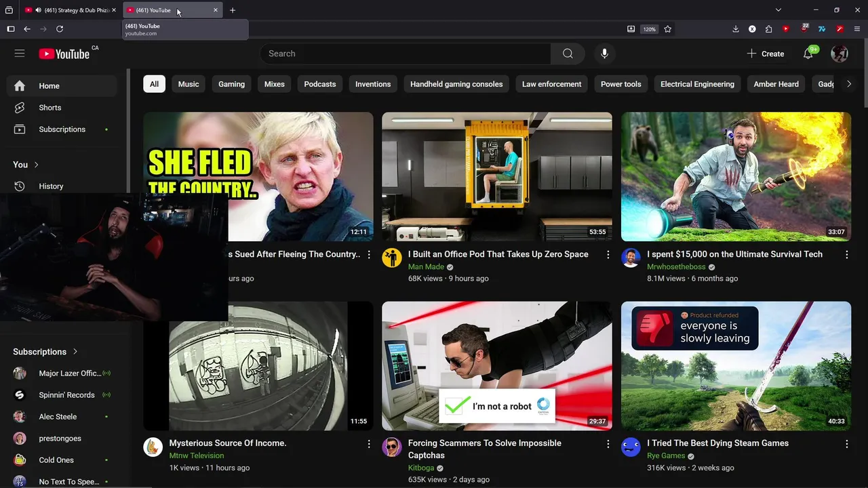Play the Forcing Scammers Captchas thumbnail

[497, 366]
